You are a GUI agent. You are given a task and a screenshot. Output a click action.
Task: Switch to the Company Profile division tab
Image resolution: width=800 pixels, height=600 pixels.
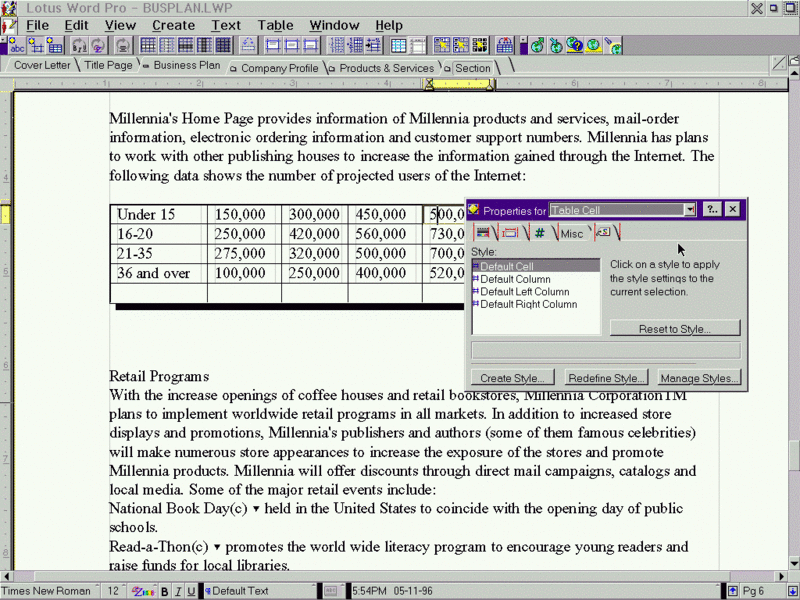pos(275,68)
